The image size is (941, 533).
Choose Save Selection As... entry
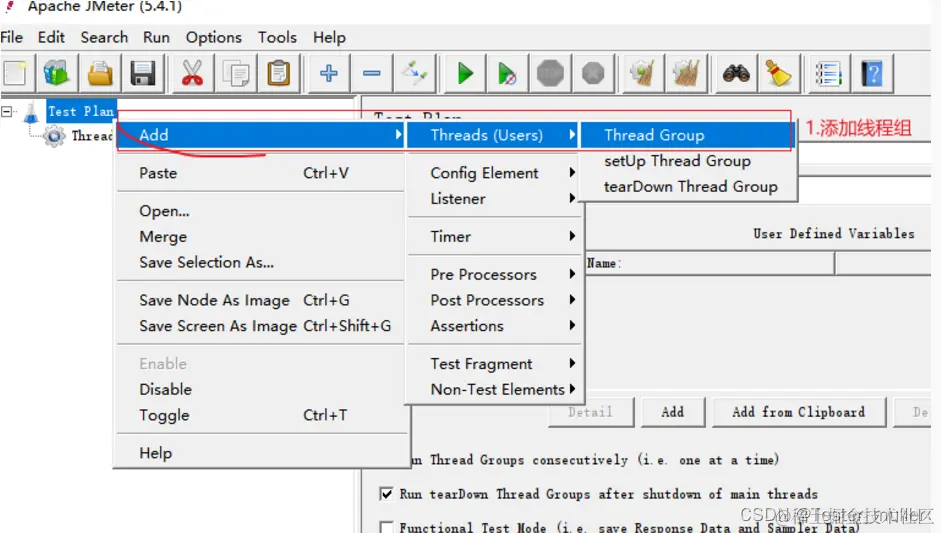coord(260,262)
